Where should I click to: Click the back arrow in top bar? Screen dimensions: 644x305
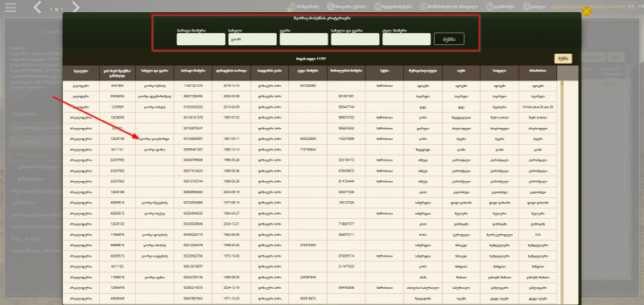click(x=37, y=7)
